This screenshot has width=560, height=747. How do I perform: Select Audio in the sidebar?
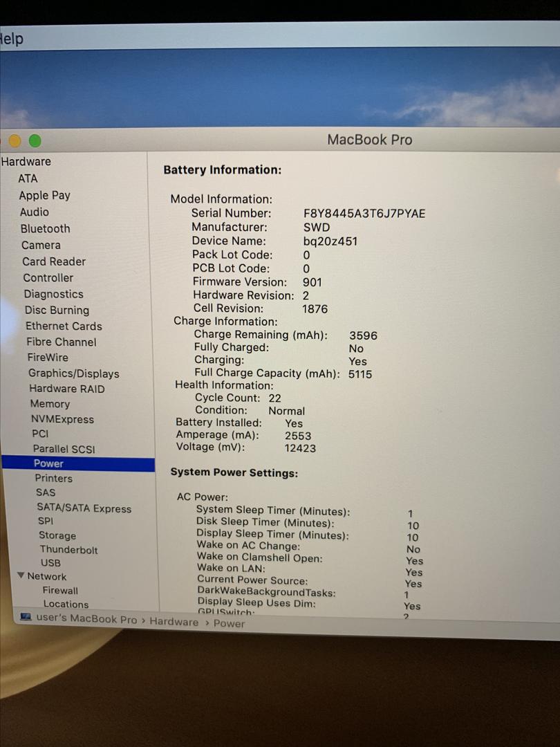[35, 212]
